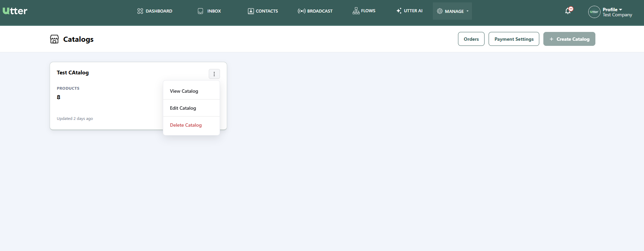Open the Orders page
Viewport: 644px width, 251px height.
click(x=471, y=39)
